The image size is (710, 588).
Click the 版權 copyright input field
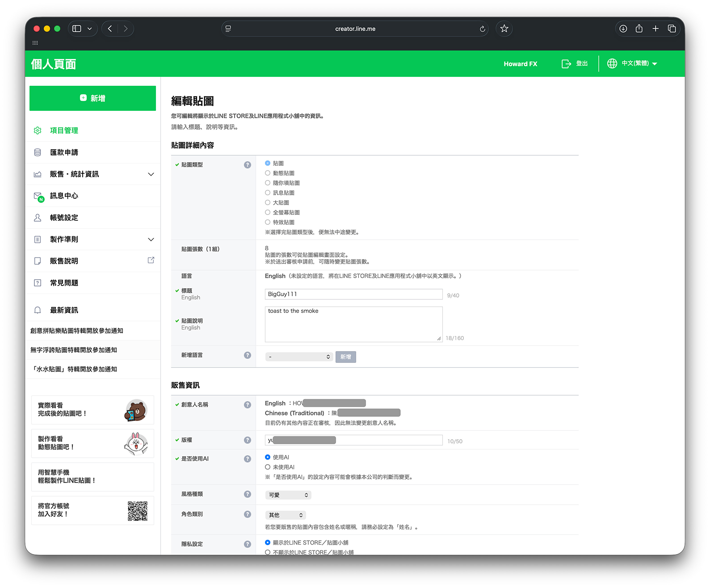point(354,440)
